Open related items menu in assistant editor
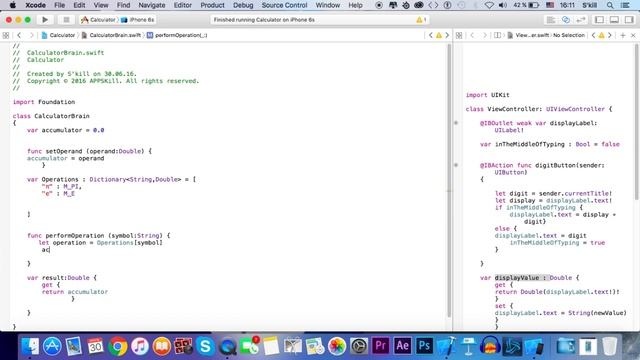The image size is (640, 360). (x=459, y=36)
